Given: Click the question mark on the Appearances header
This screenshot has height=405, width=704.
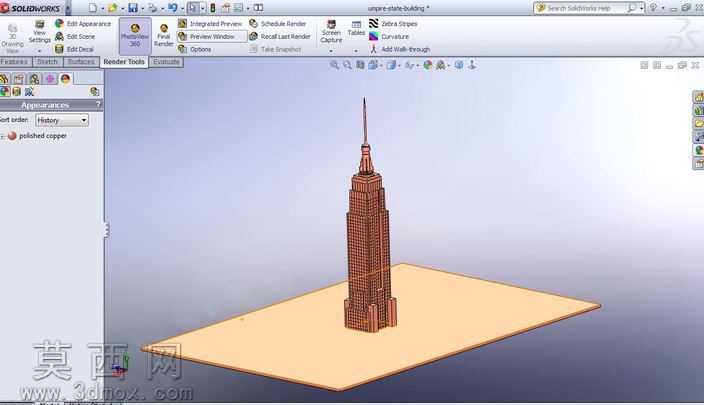Looking at the screenshot, I should tap(98, 105).
